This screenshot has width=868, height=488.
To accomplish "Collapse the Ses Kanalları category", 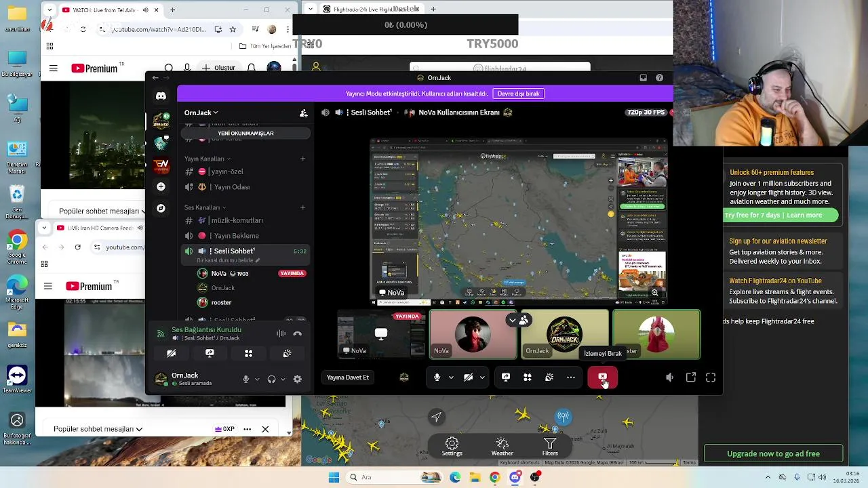I will tap(204, 207).
